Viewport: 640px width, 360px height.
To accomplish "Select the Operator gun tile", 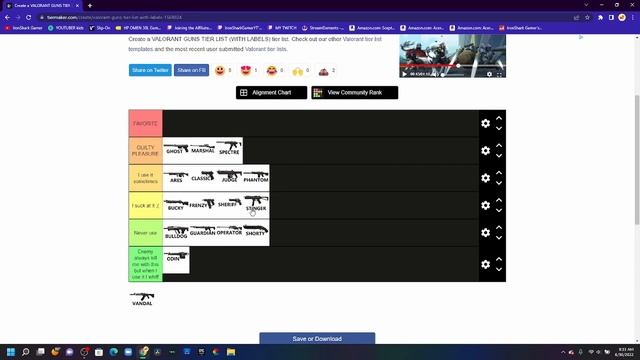I will pos(229,233).
